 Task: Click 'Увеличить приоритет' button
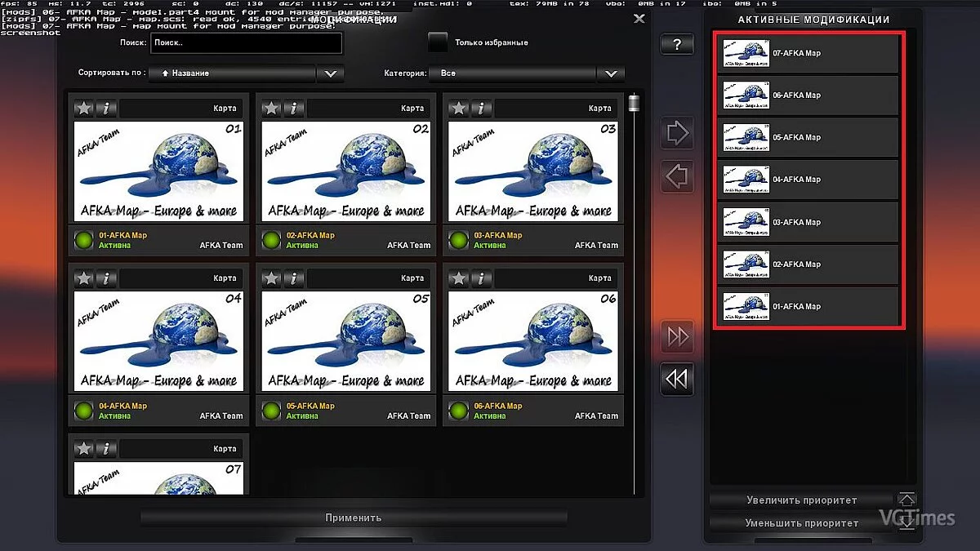point(802,500)
